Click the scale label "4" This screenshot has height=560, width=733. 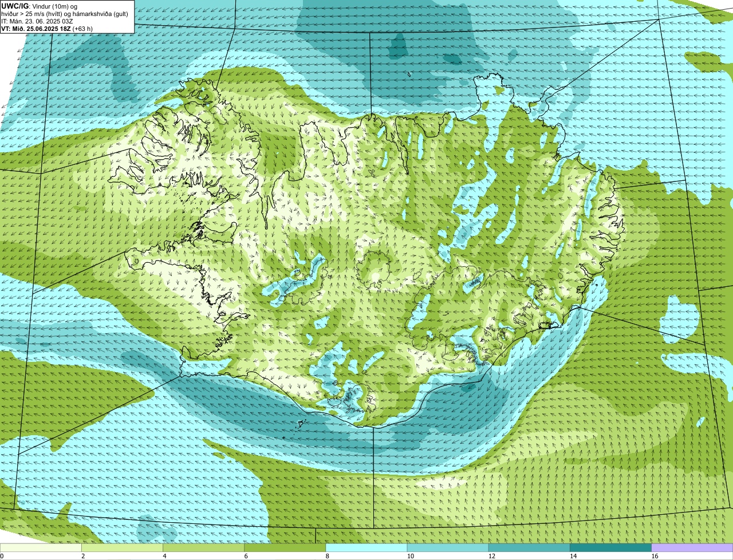164,556
